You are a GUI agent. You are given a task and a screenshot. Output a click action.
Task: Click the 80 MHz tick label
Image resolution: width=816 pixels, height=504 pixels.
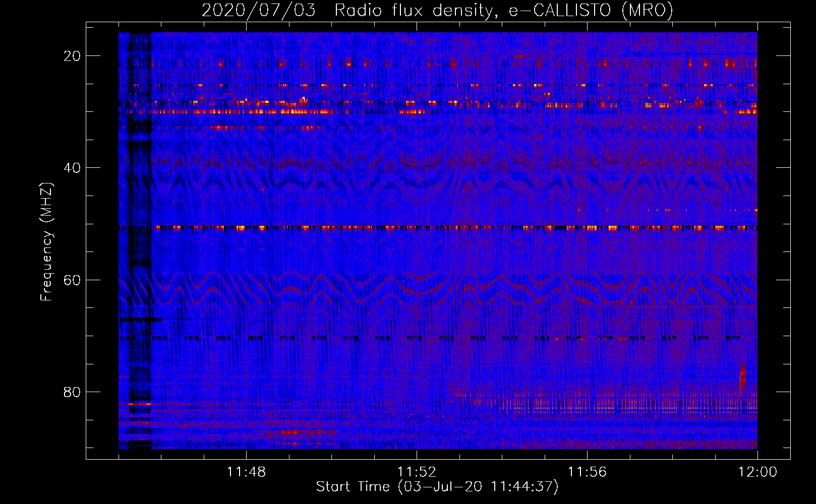point(73,392)
